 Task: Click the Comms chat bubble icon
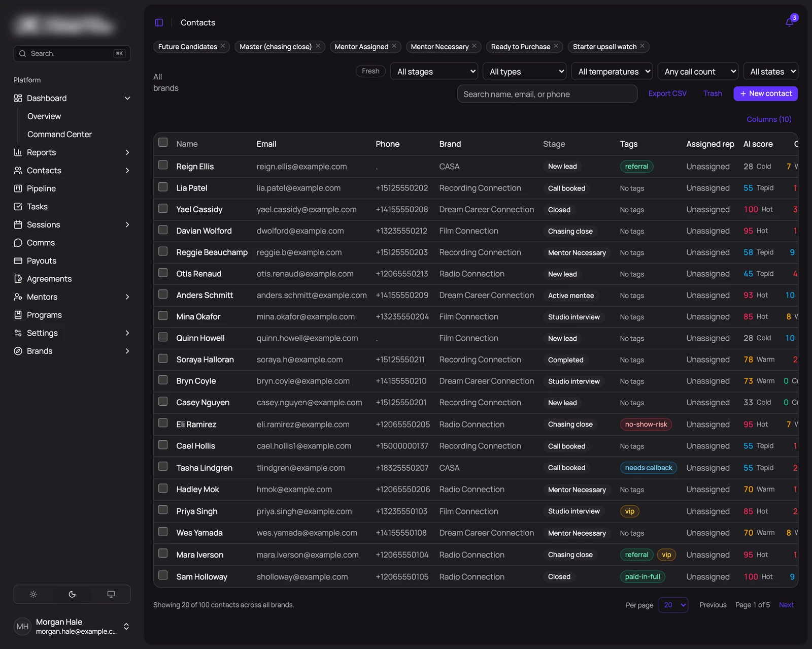(18, 243)
